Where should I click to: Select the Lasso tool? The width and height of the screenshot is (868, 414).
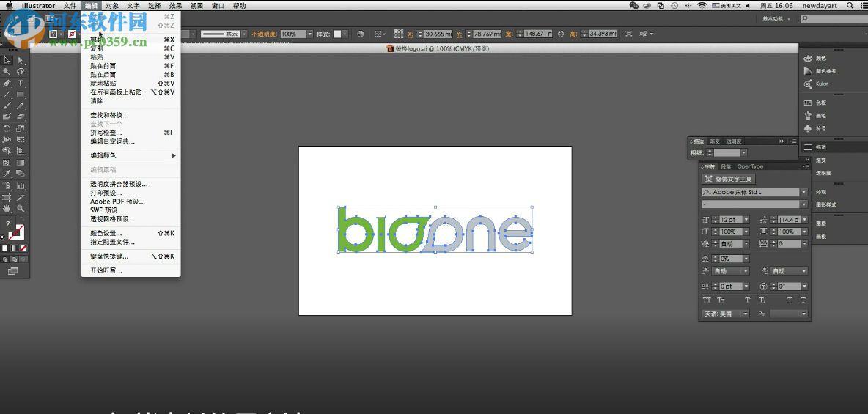pyautogui.click(x=21, y=72)
